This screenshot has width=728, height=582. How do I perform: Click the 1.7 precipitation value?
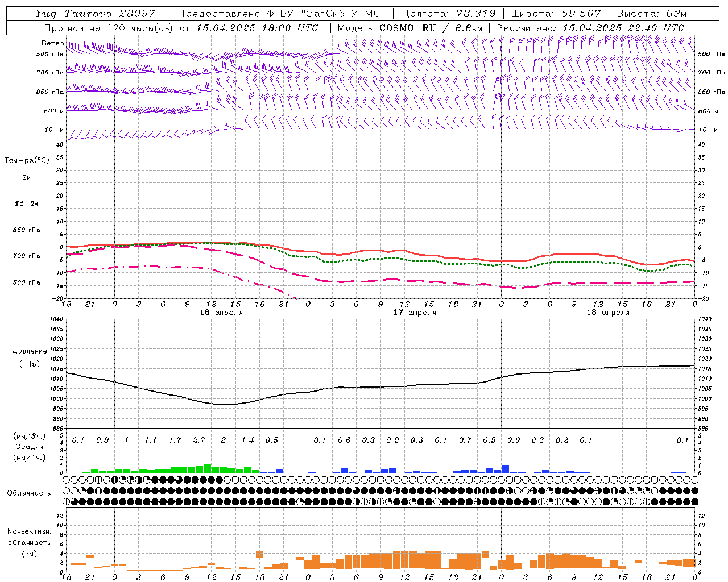click(x=175, y=440)
